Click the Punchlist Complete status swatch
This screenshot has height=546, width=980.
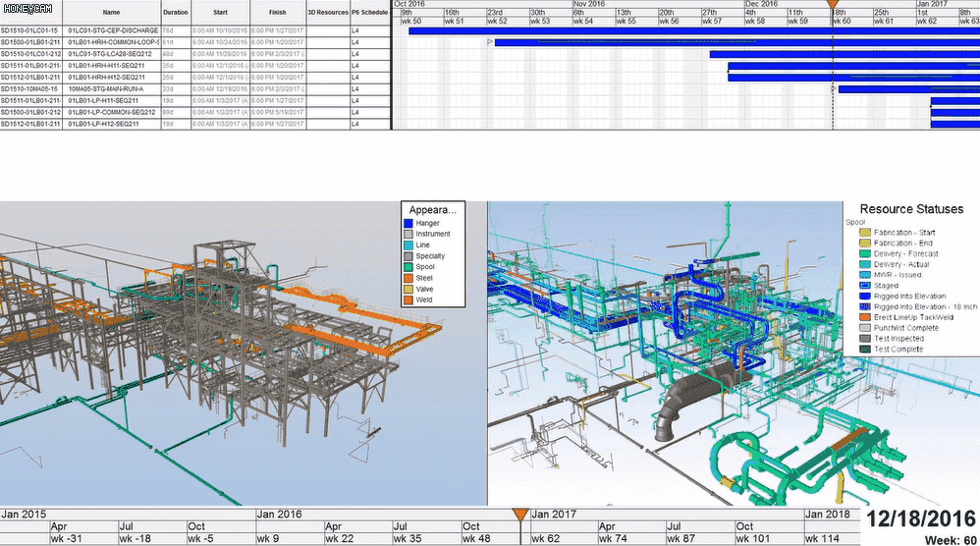[865, 328]
